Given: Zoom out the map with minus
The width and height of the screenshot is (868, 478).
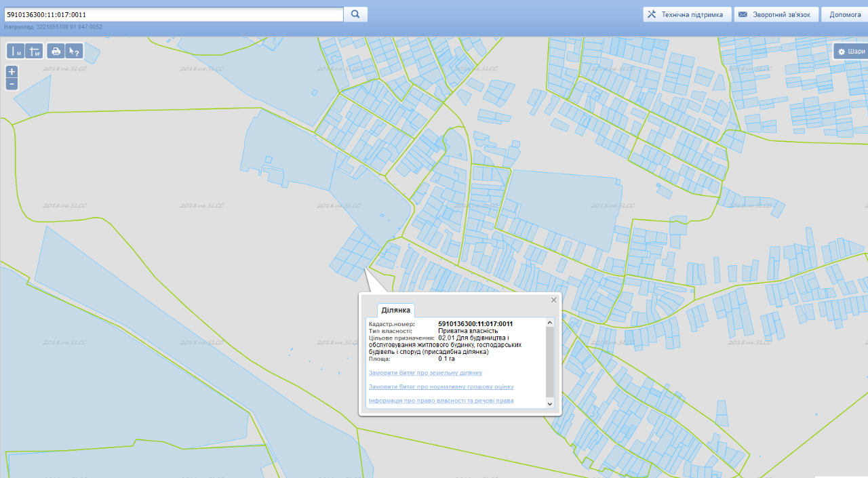Looking at the screenshot, I should tap(12, 84).
